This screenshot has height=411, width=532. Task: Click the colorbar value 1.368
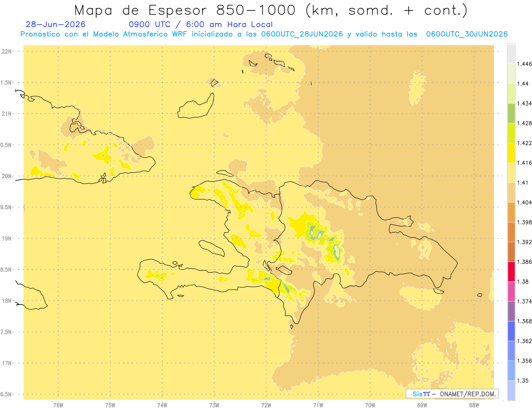pos(524,321)
